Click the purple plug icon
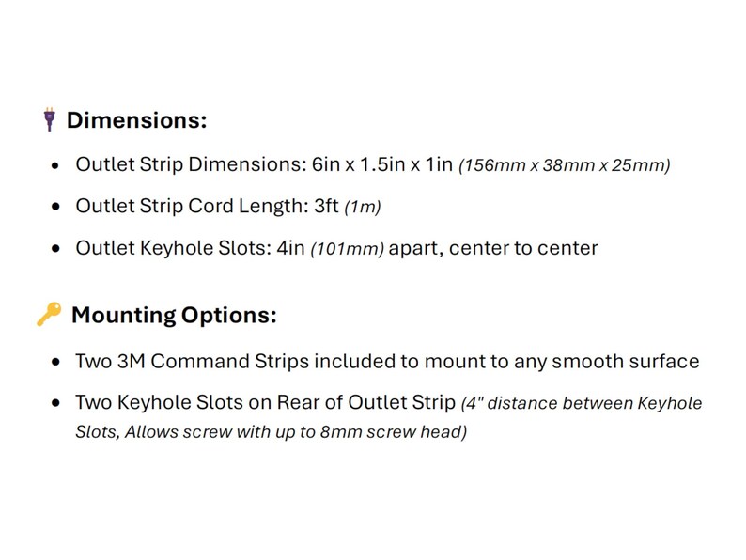Image resolution: width=746 pixels, height=560 pixels. [x=50, y=119]
